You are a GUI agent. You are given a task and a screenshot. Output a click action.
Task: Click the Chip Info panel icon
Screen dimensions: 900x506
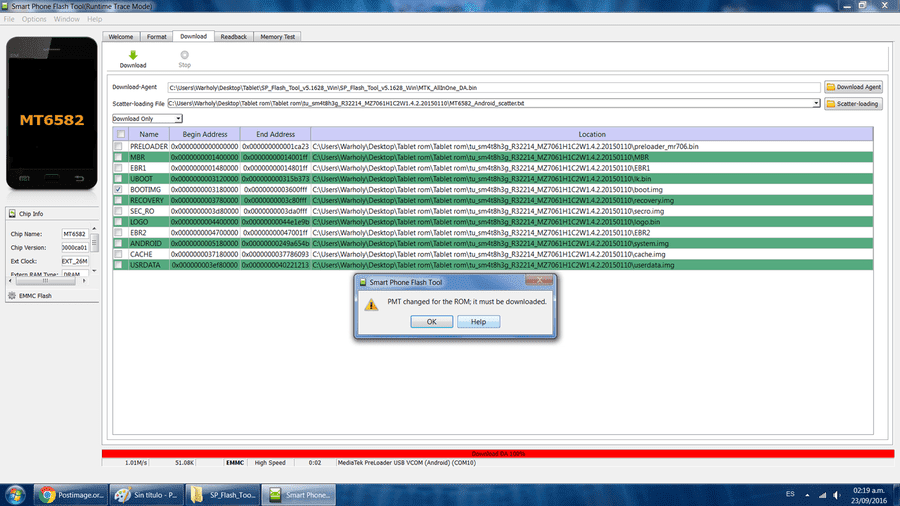tap(12, 213)
